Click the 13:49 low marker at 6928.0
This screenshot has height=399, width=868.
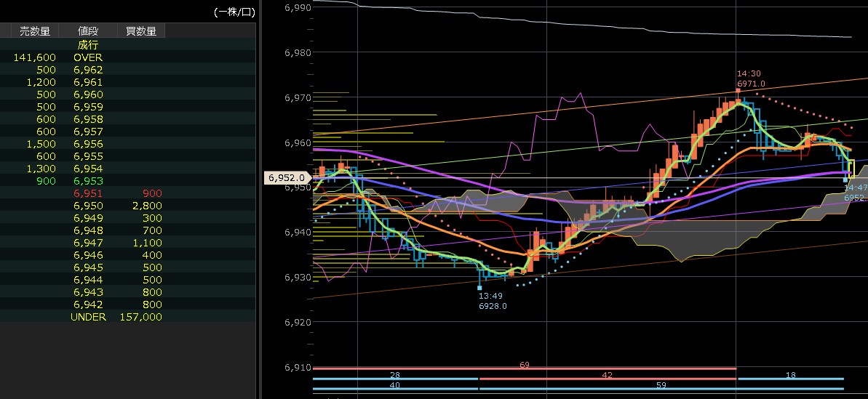click(492, 301)
